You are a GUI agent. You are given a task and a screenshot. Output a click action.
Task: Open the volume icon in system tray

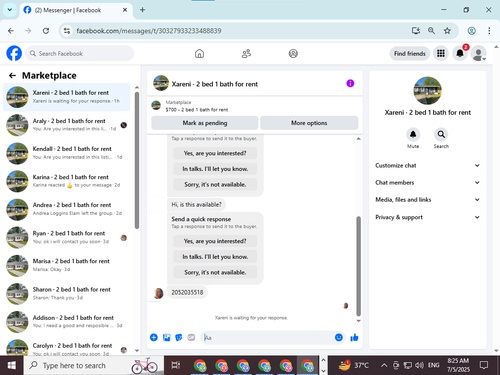click(x=420, y=366)
